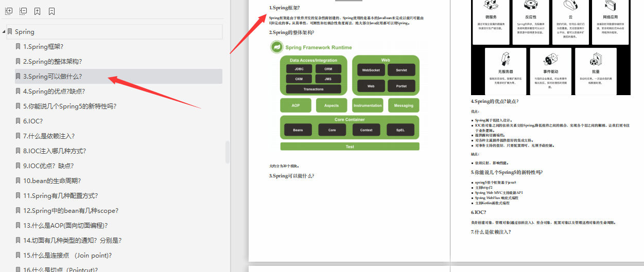Click the Beans box in Core Container
Image resolution: width=644 pixels, height=272 pixels.
[x=298, y=130]
